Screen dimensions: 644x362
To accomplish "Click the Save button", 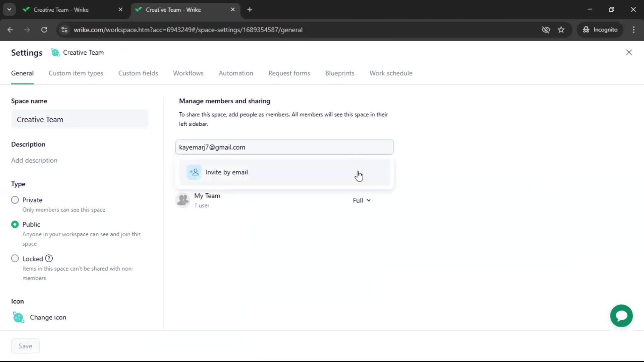I will 25,346.
